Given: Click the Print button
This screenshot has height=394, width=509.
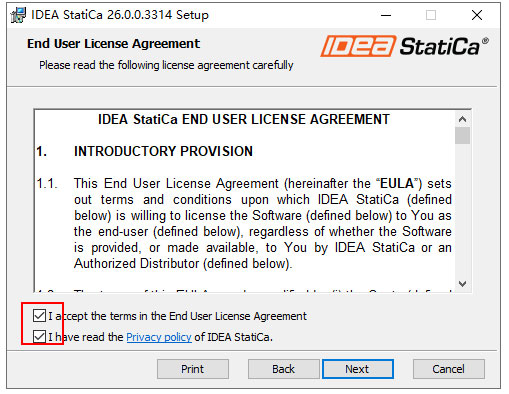Looking at the screenshot, I should (193, 369).
